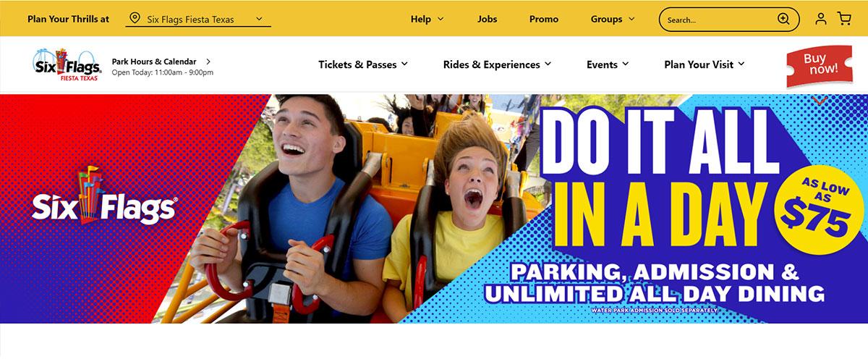Open the Promo link

pos(543,19)
